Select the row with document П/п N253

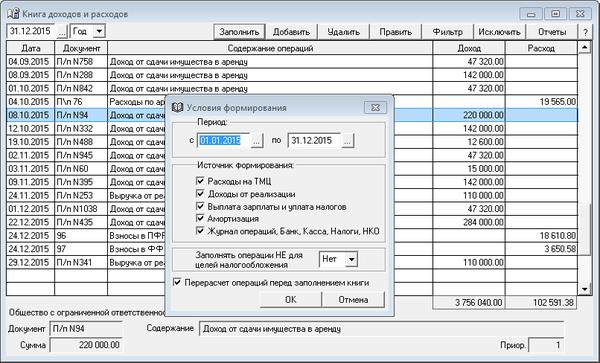click(x=292, y=195)
